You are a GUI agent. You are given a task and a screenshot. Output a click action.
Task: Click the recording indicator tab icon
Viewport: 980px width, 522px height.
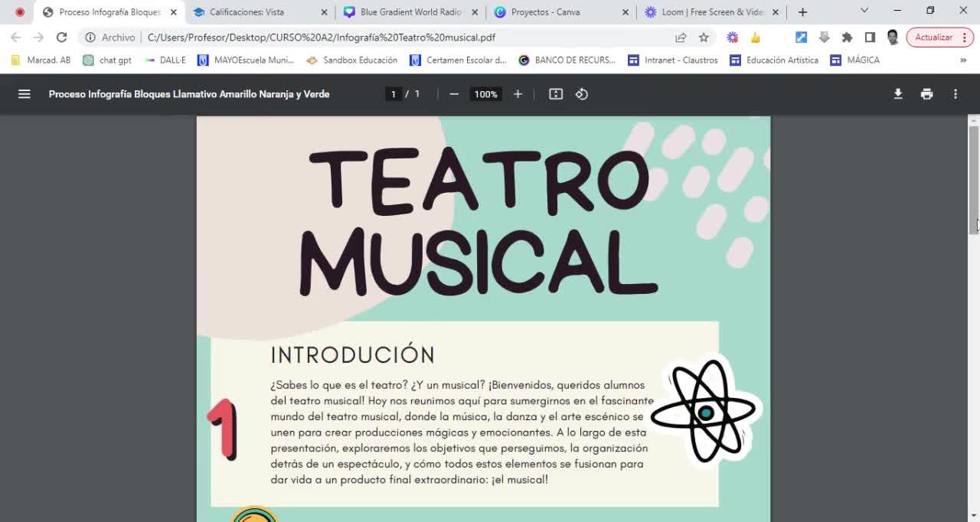20,12
